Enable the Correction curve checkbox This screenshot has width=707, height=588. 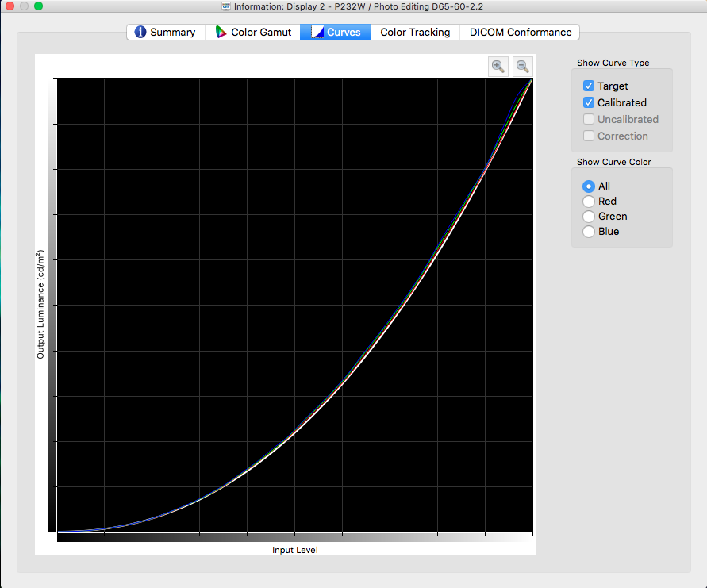pyautogui.click(x=589, y=136)
